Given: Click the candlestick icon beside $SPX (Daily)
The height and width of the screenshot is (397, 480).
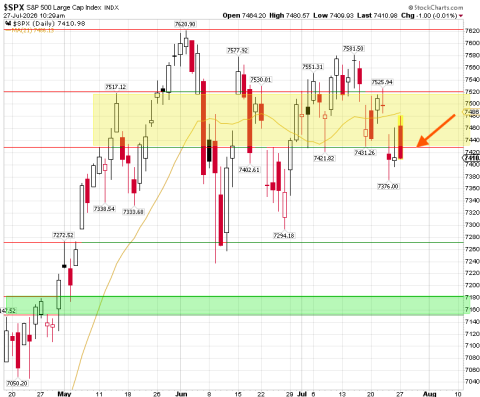Looking at the screenshot, I should (8, 24).
